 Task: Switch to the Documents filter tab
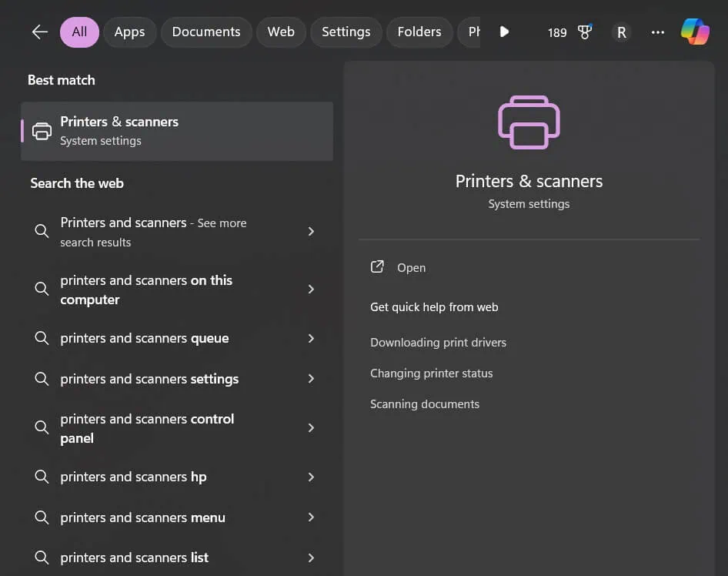(x=206, y=32)
